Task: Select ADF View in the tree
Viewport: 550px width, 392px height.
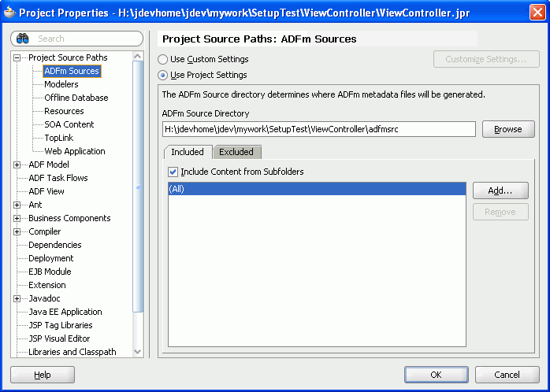Action: (46, 191)
